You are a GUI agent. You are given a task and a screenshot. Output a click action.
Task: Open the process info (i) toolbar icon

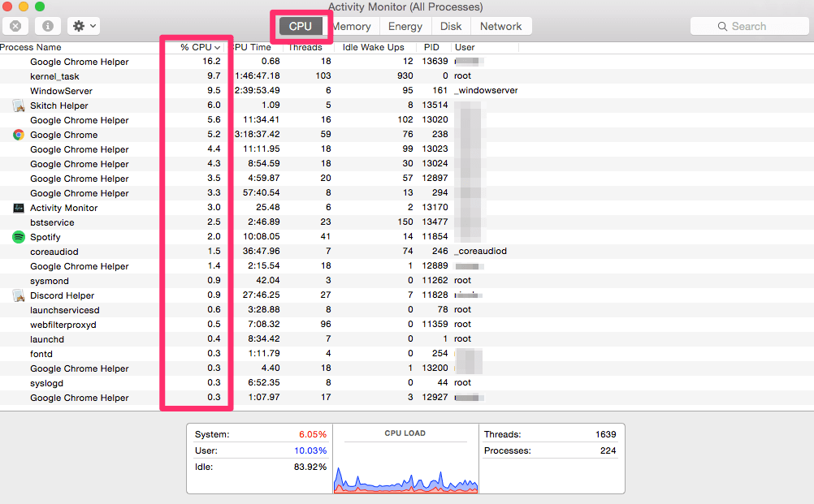48,26
